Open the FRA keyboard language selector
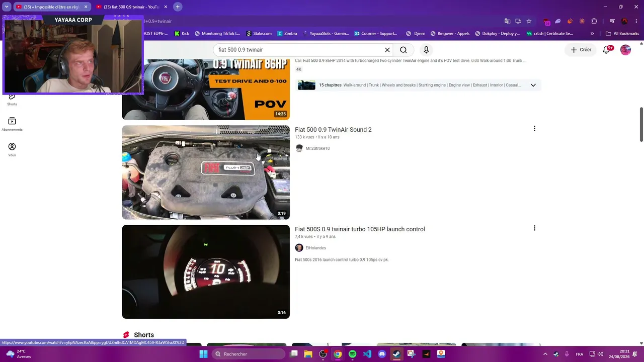644x362 pixels. pyautogui.click(x=580, y=354)
